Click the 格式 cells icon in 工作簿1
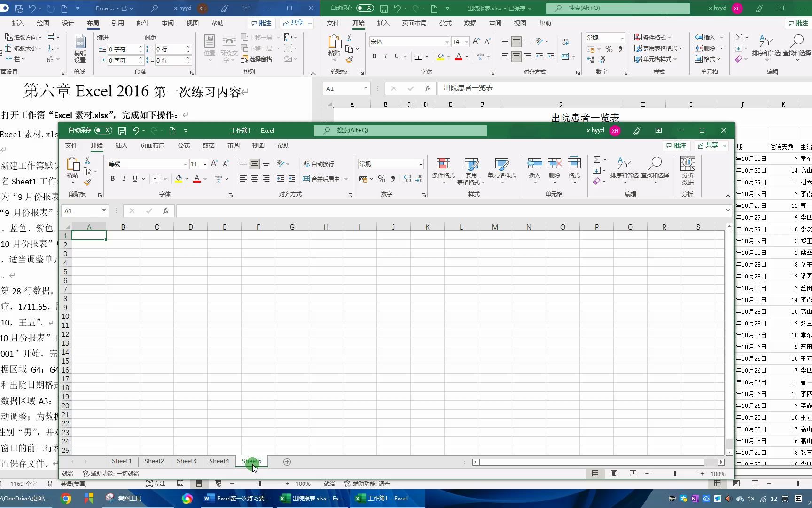 click(x=574, y=163)
